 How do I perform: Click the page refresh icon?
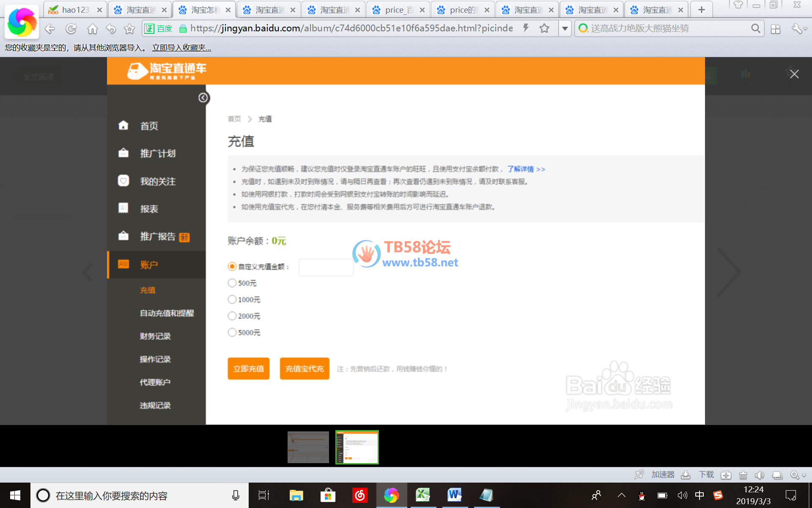[71, 29]
